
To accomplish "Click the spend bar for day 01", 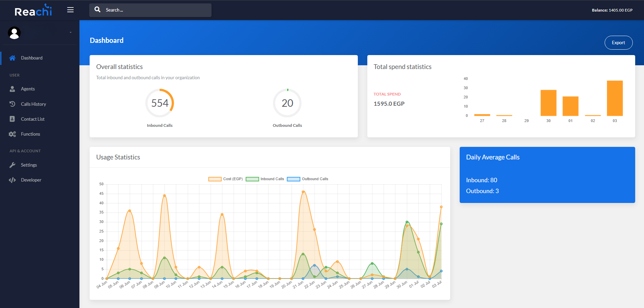I will pos(570,106).
